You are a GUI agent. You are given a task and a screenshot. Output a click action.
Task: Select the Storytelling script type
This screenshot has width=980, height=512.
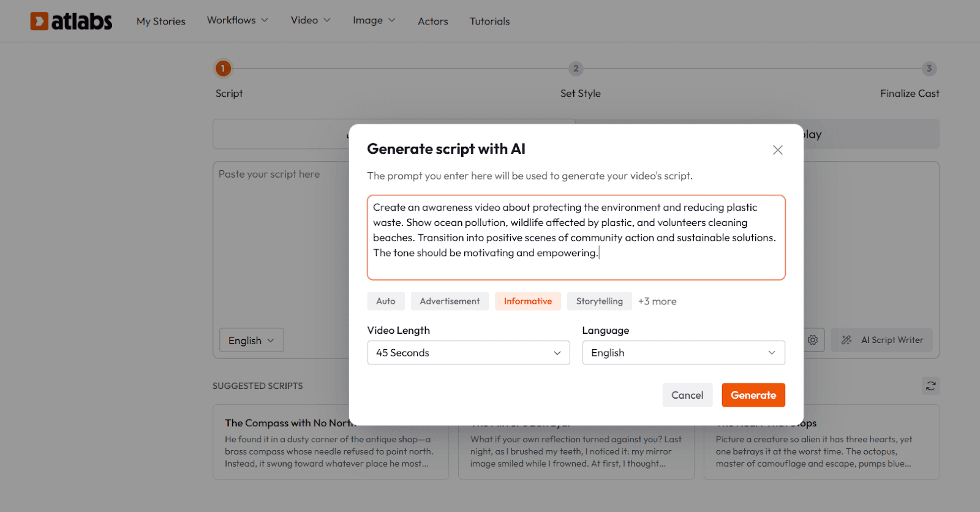[600, 301]
